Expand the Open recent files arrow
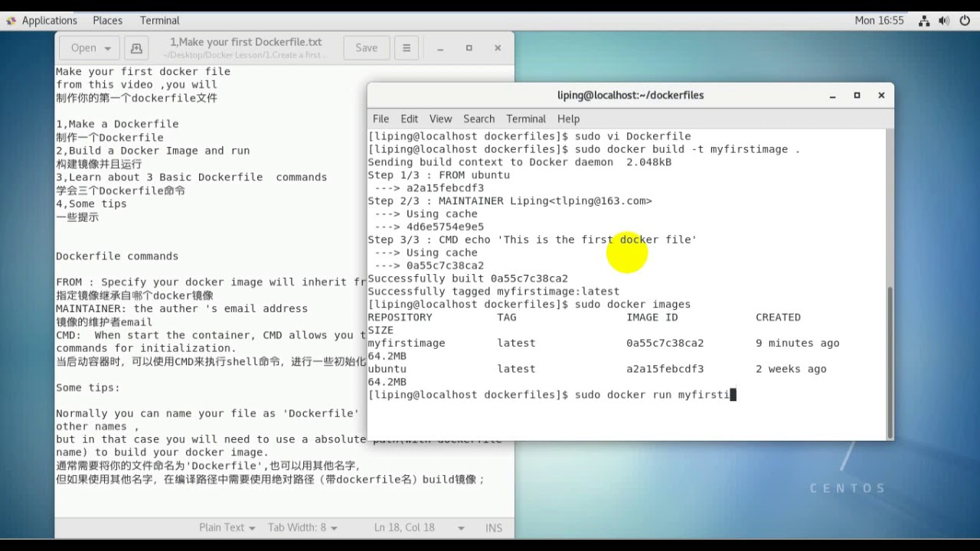Viewport: 980px width, 551px height. [x=108, y=47]
